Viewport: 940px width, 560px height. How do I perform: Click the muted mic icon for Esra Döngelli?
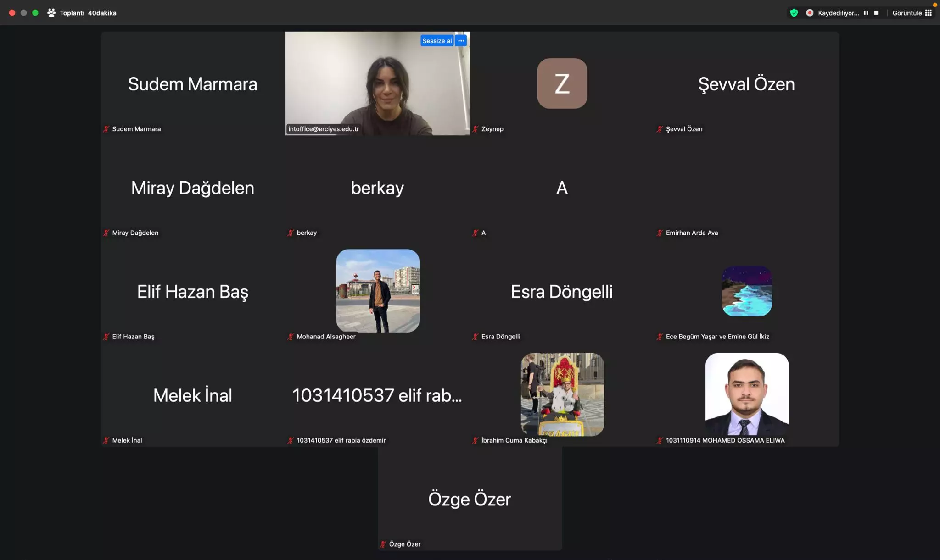tap(476, 337)
